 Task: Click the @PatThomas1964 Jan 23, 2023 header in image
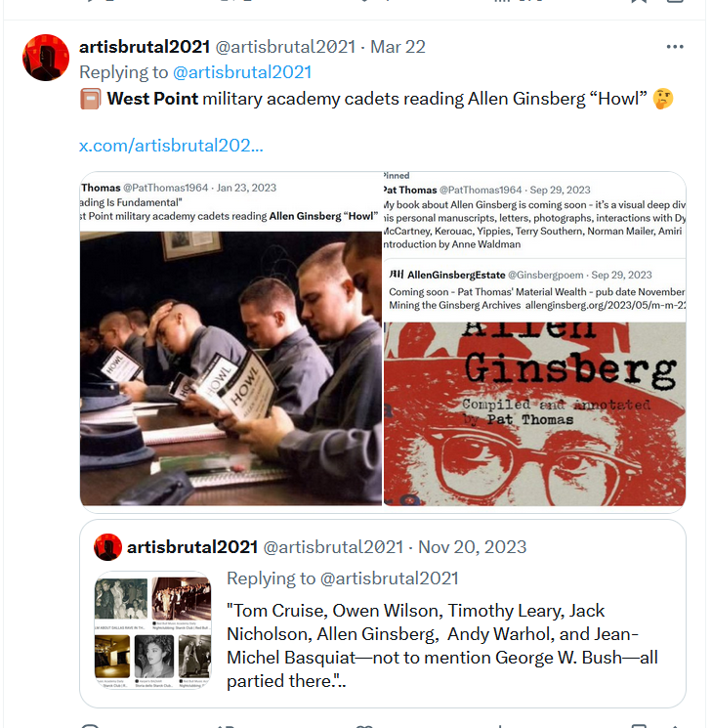179,188
